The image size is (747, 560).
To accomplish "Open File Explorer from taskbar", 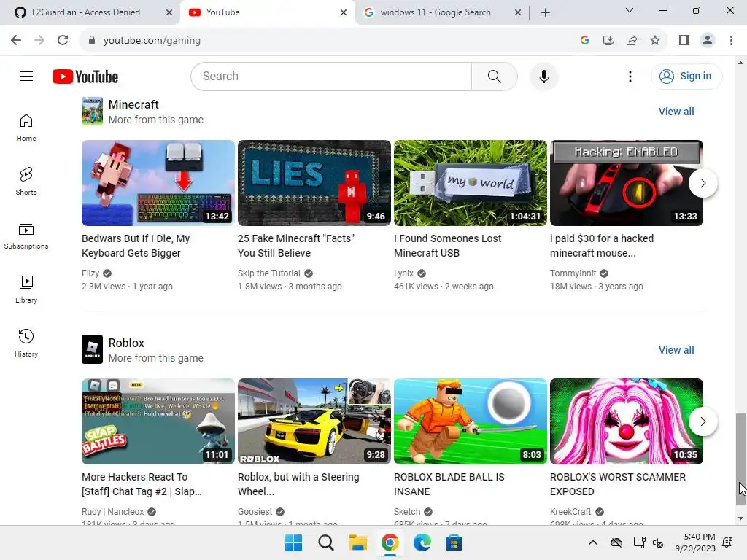I will pos(357,542).
